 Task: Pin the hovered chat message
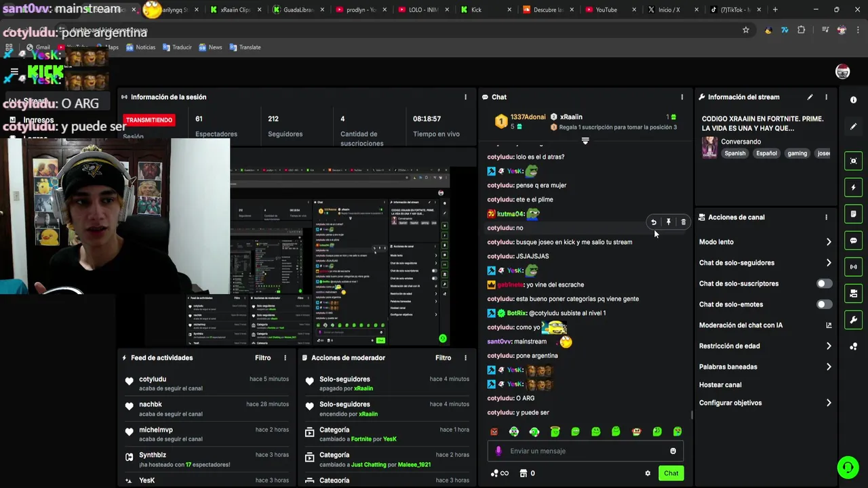[669, 222]
